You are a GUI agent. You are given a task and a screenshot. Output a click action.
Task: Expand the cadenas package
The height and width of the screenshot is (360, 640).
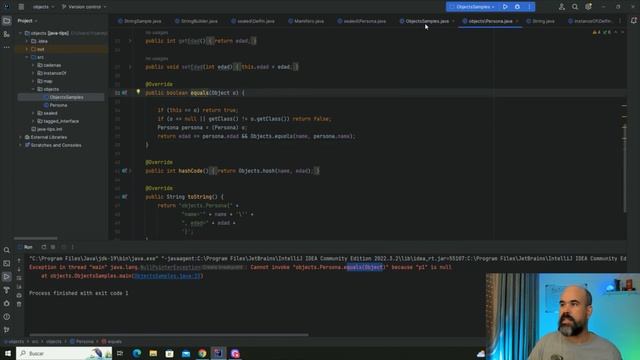pos(33,65)
